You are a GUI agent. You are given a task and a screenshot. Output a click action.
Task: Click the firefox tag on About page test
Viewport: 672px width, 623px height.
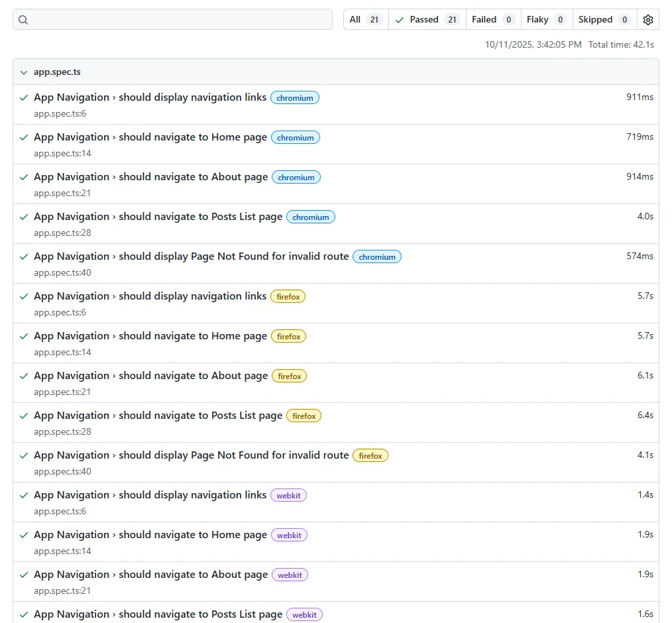[x=290, y=376]
